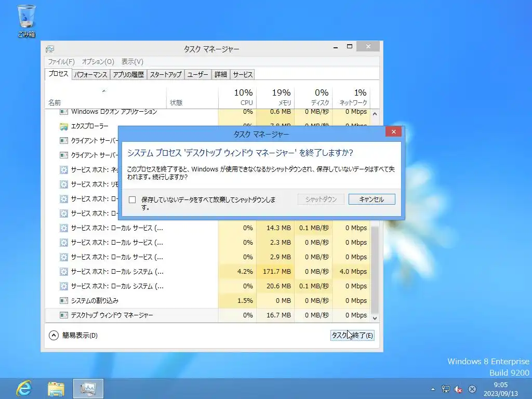This screenshot has width=532, height=399.
Task: Check the discard unsaved data and shut down checkbox
Action: click(132, 200)
